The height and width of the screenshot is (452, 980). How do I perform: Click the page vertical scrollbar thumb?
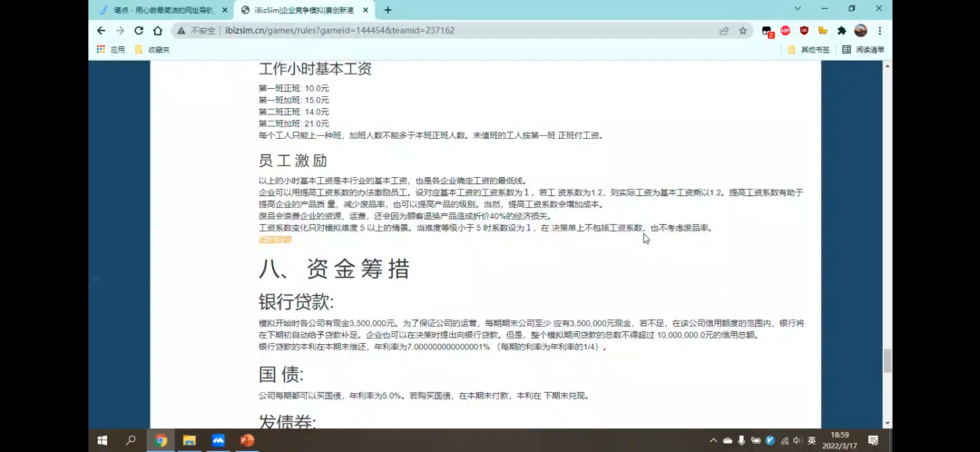[887, 359]
